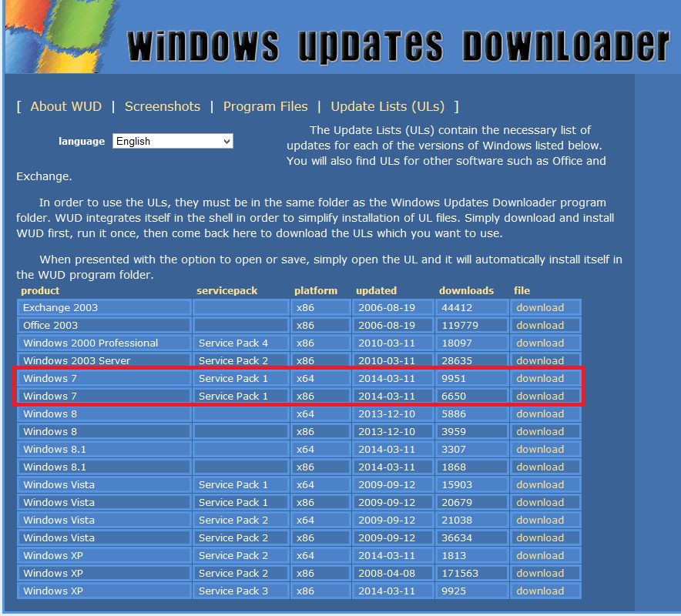The image size is (681, 616).
Task: Download Windows XP SP2 x64 update list
Action: tap(540, 556)
